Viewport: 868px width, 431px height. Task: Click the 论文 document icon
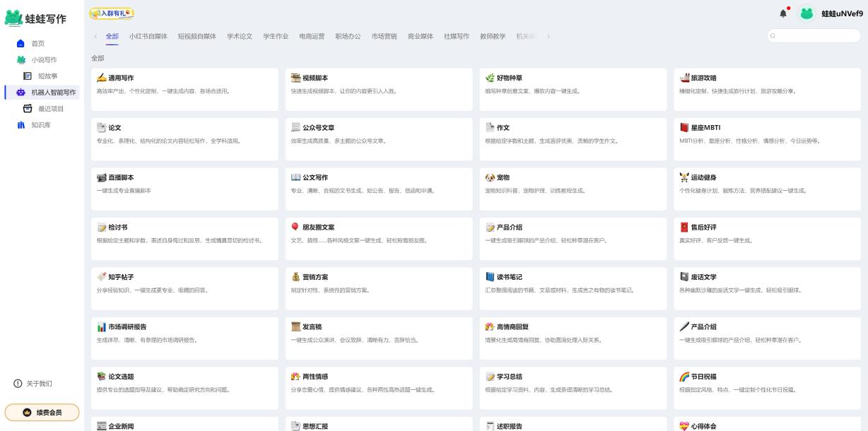(101, 128)
